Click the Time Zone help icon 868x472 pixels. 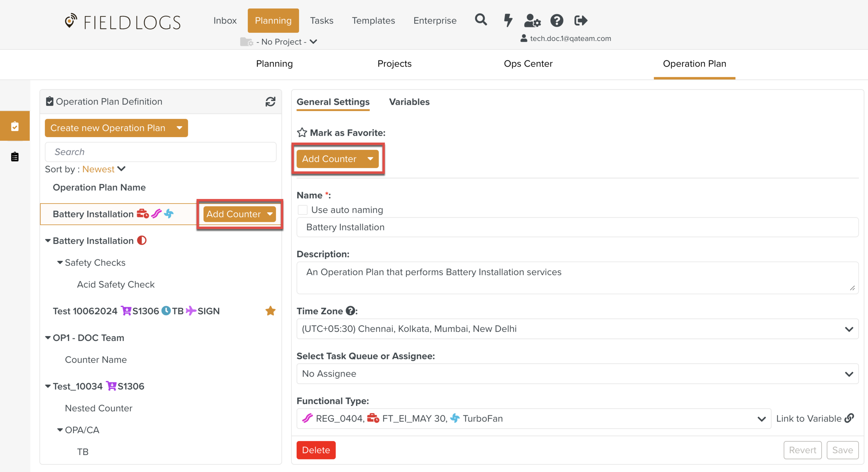pos(350,311)
